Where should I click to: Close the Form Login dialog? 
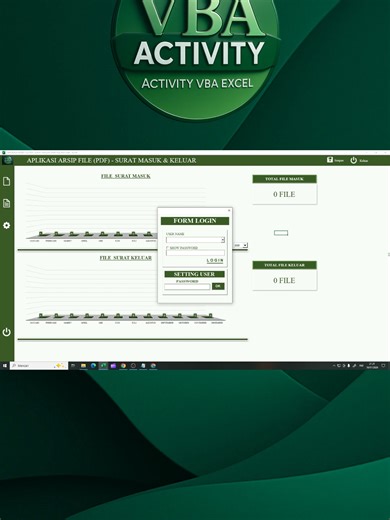point(229,210)
